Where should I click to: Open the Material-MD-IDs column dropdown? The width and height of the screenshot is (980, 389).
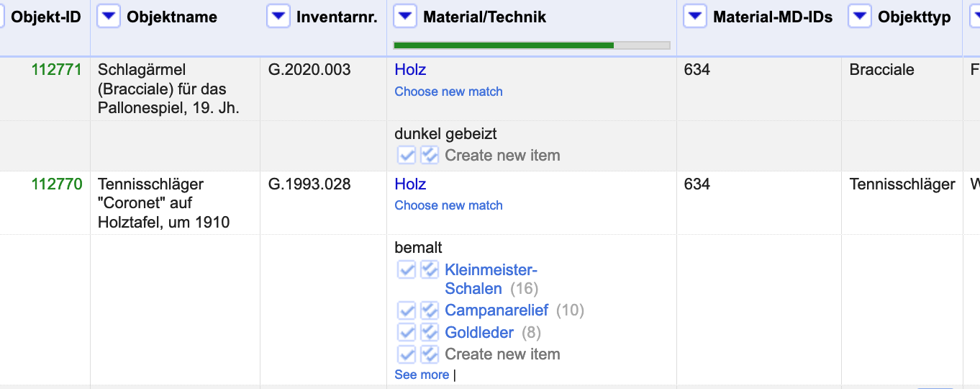click(695, 17)
